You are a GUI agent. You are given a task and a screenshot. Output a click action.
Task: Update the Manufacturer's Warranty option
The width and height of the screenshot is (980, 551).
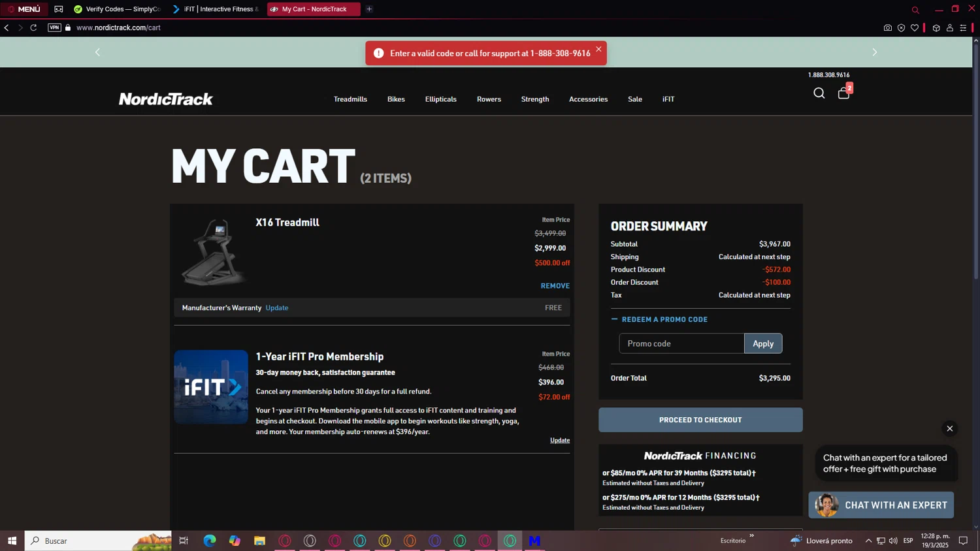click(x=277, y=307)
